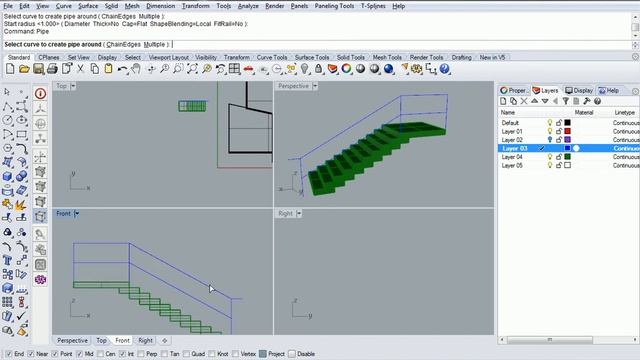This screenshot has width=640, height=360.
Task: Click the add viewport tab plus button
Action: point(164,340)
